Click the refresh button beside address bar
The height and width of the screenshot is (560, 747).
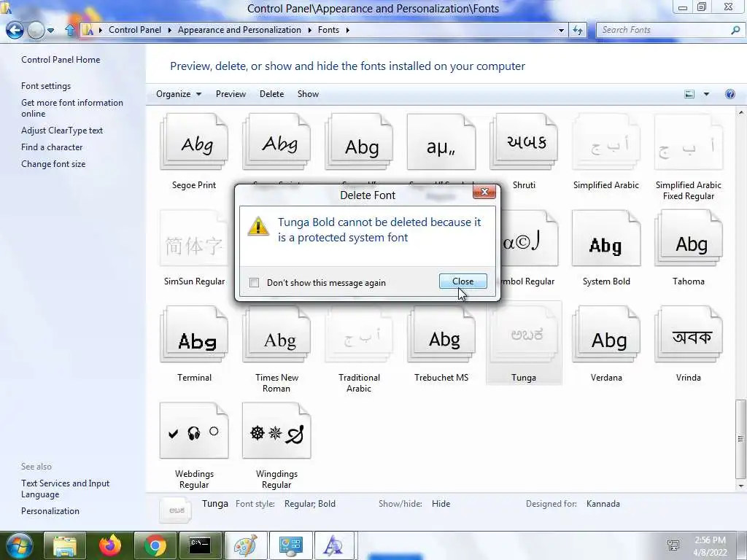point(578,30)
